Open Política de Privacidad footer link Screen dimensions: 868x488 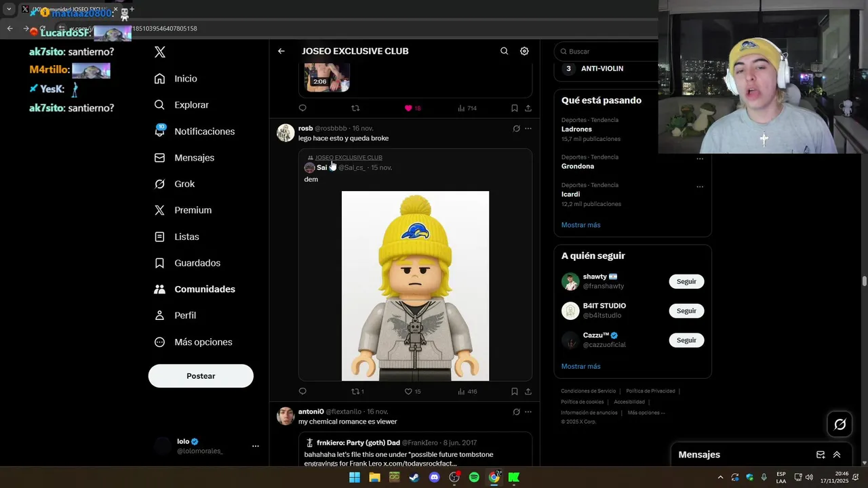click(650, 391)
